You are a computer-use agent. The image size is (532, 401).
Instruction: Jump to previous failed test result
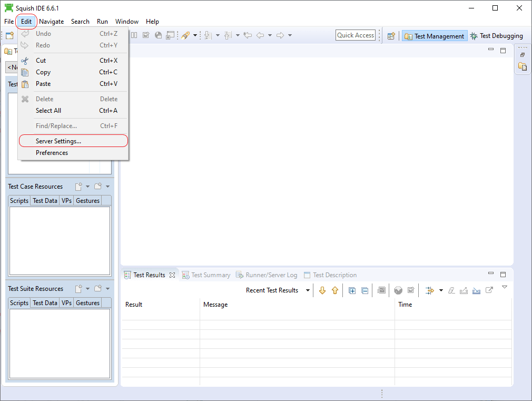tap(335, 290)
